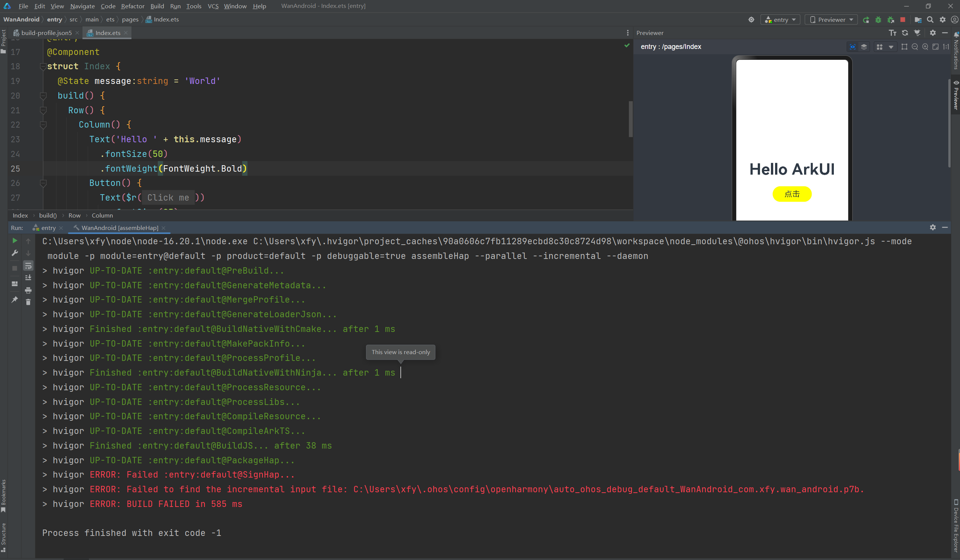This screenshot has height=560, width=960.
Task: Click the Row breadcrumb below the editor
Action: [74, 216]
